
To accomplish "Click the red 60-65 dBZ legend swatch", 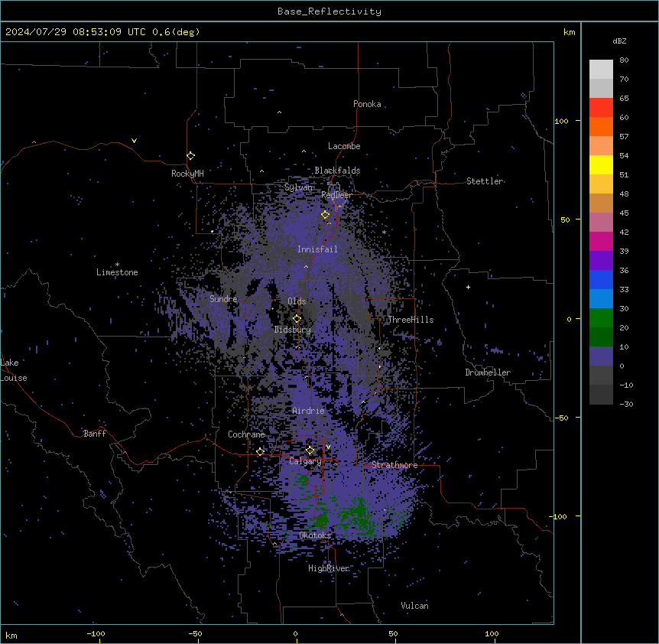I will [601, 108].
